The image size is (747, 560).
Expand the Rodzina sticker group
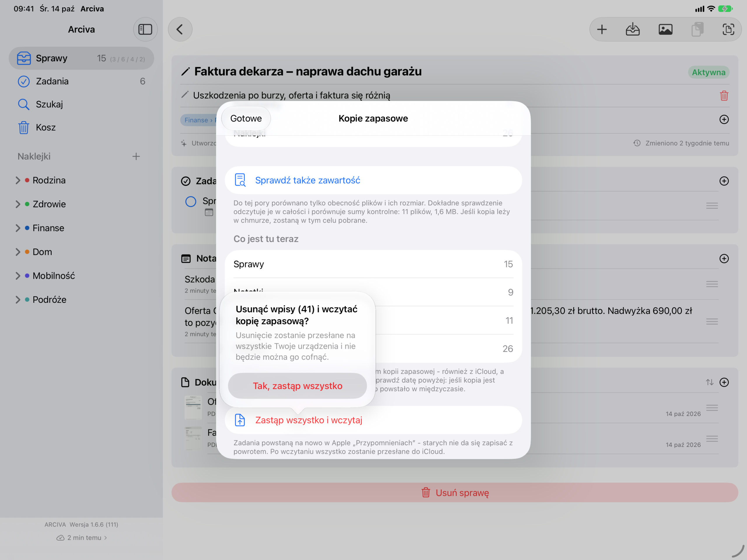coord(18,180)
